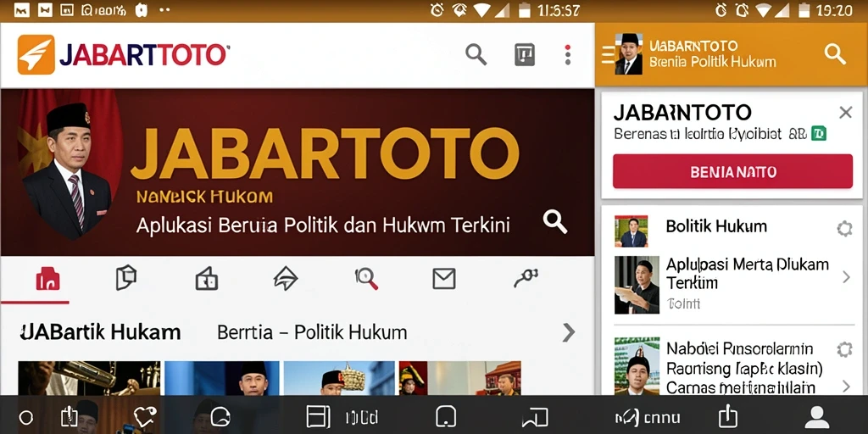Tap the Bolitik Hukum thumbnail image

tap(631, 231)
